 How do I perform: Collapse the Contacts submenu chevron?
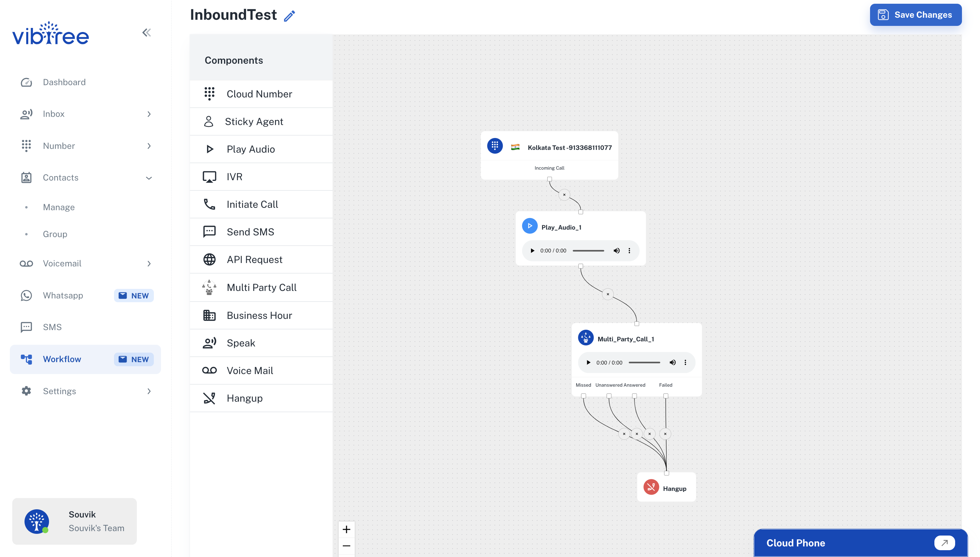point(149,177)
